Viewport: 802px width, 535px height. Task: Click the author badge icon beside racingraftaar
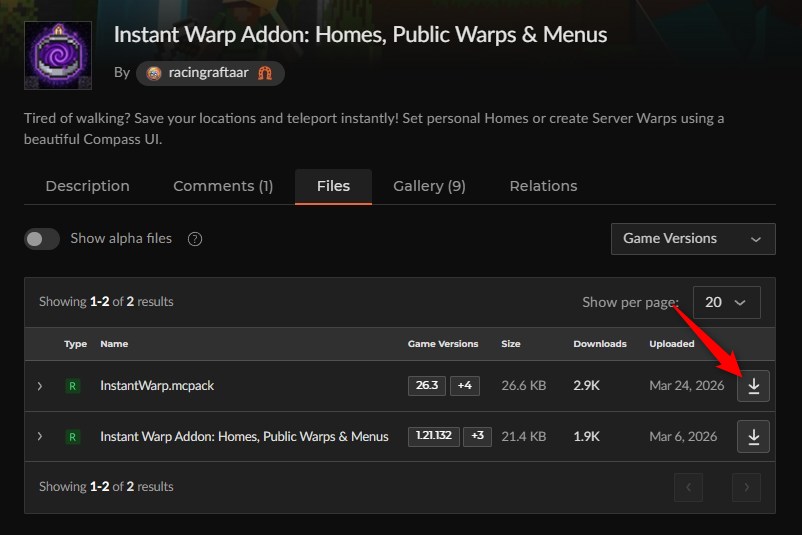[x=265, y=73]
